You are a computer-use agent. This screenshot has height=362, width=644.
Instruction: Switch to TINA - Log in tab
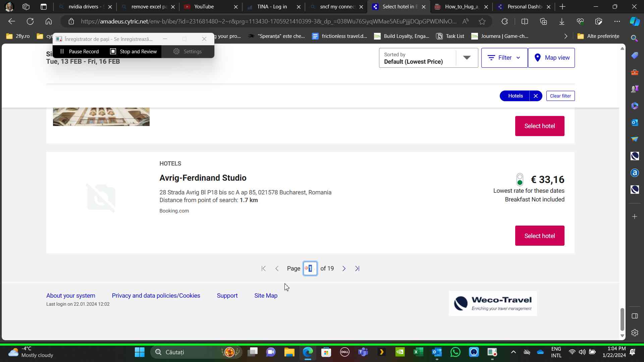pyautogui.click(x=272, y=7)
